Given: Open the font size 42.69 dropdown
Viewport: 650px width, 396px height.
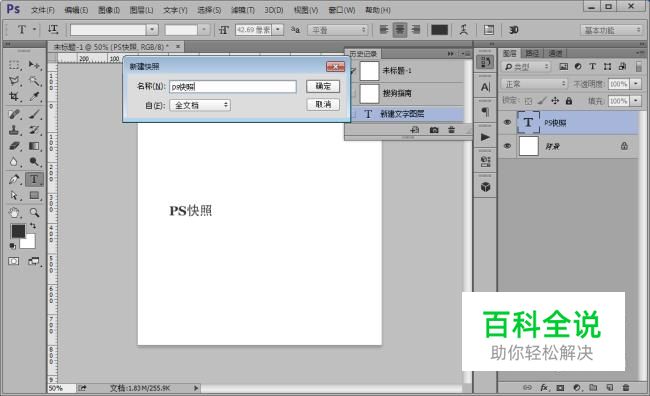Looking at the screenshot, I should (x=278, y=29).
